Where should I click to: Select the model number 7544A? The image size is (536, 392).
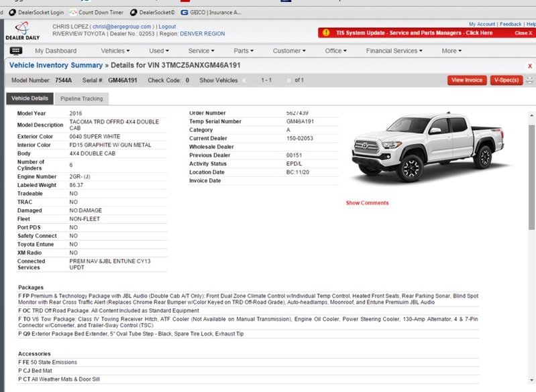coord(64,80)
